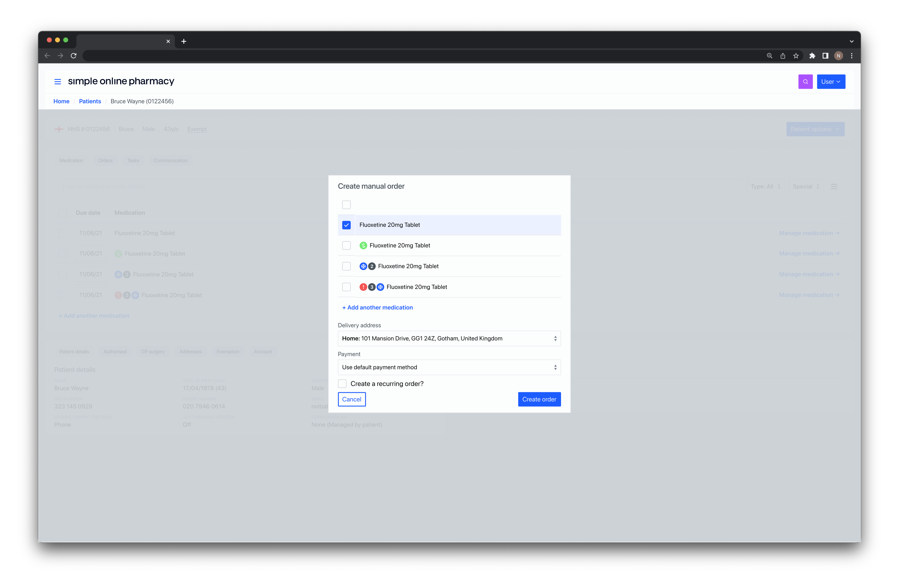Check the Fluoxetine with badge 2
This screenshot has width=899, height=588.
[346, 266]
